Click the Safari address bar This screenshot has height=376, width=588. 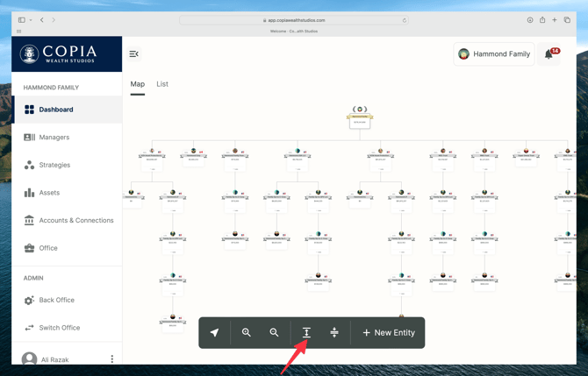click(294, 20)
